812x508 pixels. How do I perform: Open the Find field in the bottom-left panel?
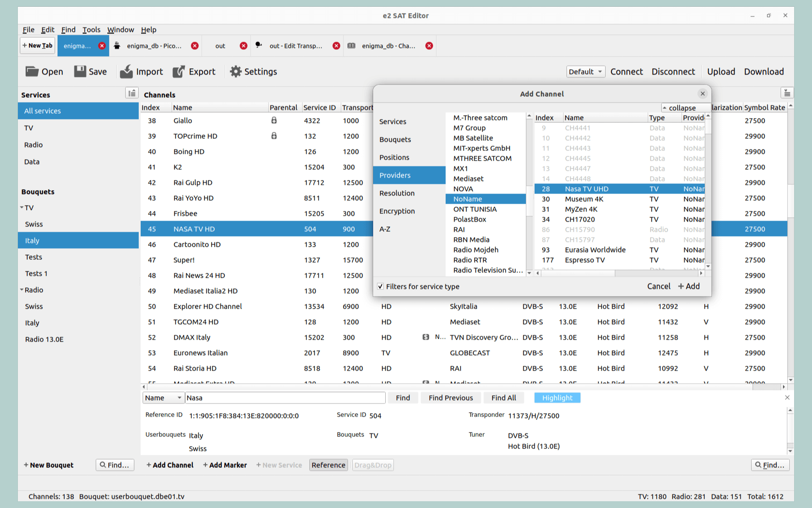[115, 465]
